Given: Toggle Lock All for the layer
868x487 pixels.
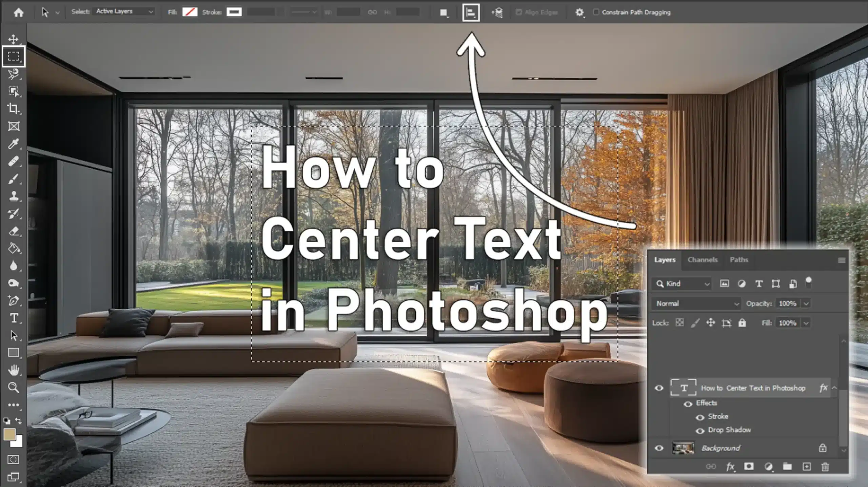Looking at the screenshot, I should tap(742, 323).
